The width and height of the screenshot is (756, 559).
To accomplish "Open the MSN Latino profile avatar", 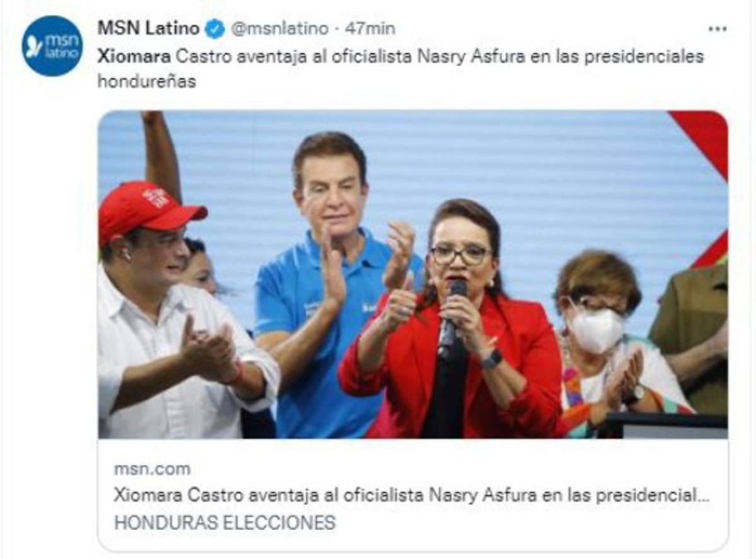I will 52,46.
